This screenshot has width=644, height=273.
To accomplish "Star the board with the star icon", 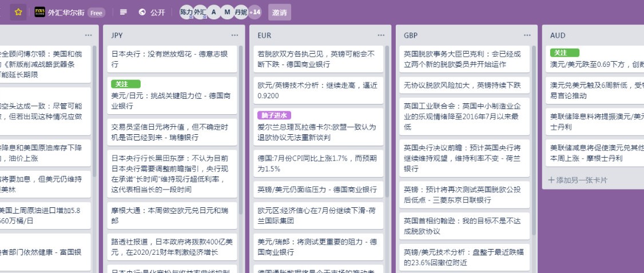I will coord(18,12).
